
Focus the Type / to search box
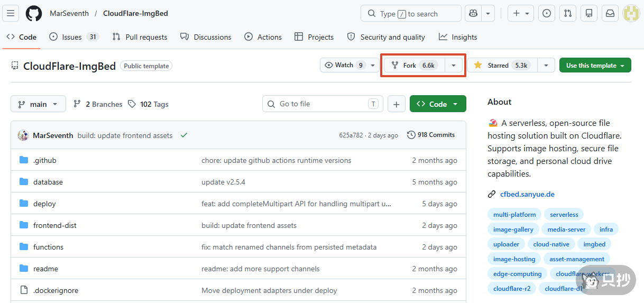411,13
